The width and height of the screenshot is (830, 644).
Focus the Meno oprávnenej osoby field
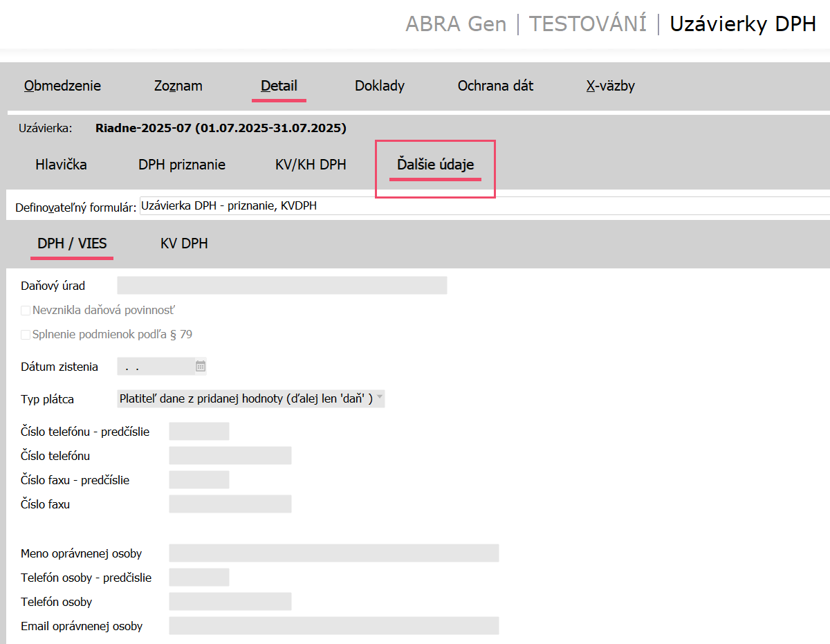[333, 553]
